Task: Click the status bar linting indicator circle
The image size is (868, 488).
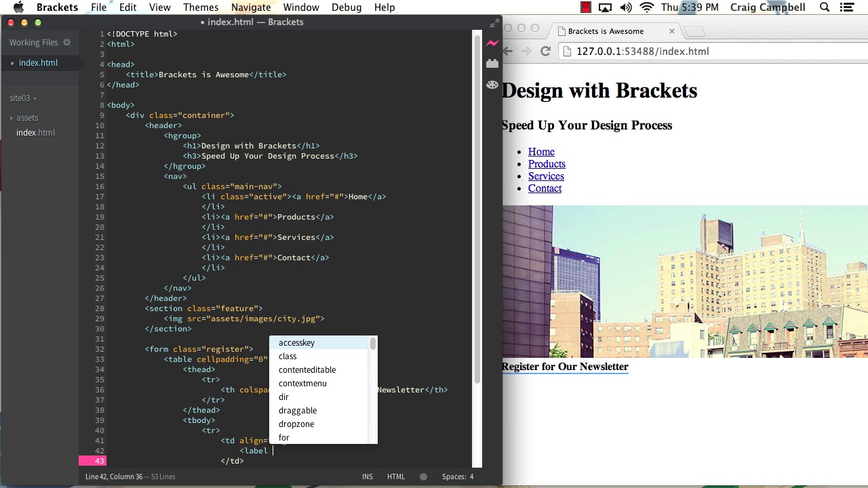Action: click(423, 476)
